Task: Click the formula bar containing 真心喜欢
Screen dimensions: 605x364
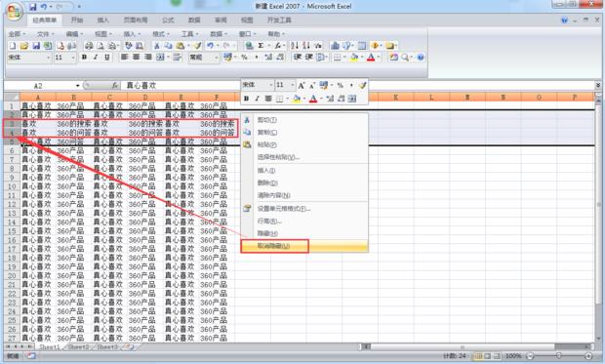Action: (359, 86)
